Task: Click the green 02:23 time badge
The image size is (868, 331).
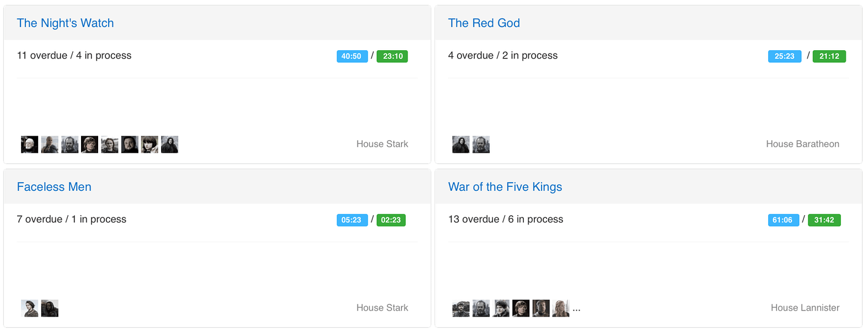Action: tap(390, 220)
